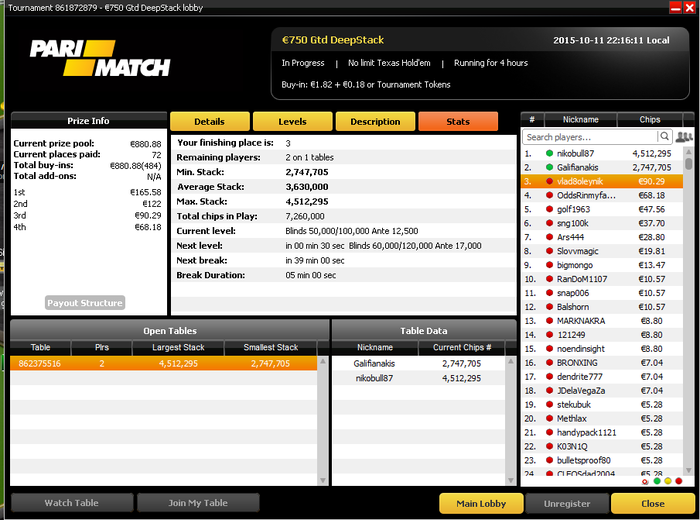Click red status dot beside Slovvmagic
Image resolution: width=700 pixels, height=520 pixels.
549,251
